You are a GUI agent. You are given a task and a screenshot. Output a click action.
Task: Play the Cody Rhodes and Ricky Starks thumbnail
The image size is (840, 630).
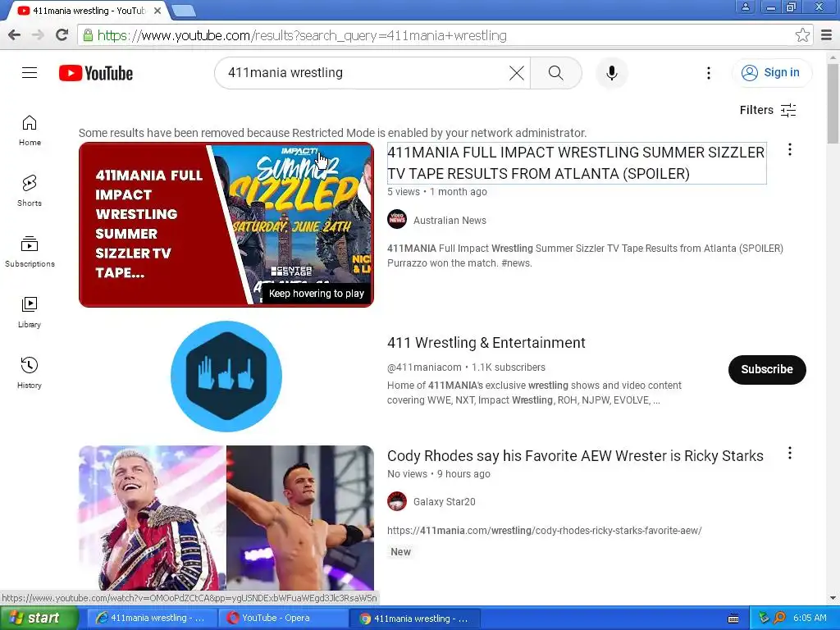pyautogui.click(x=226, y=518)
